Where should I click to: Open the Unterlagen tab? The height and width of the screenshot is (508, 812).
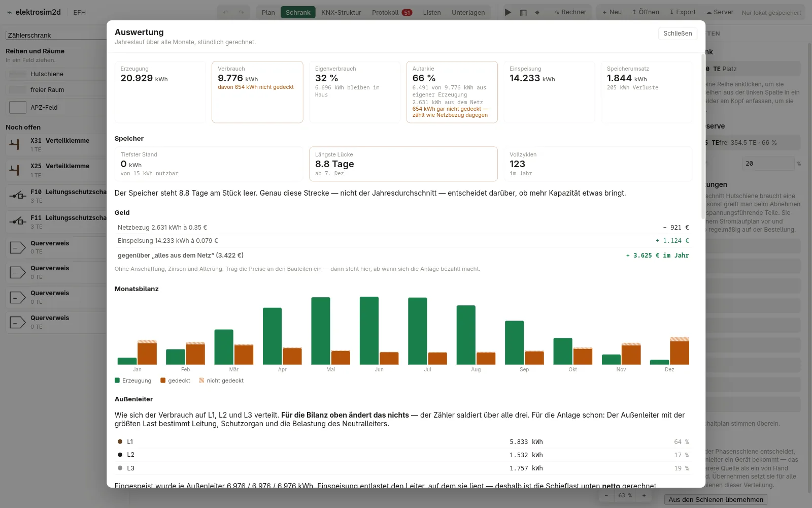(x=468, y=12)
